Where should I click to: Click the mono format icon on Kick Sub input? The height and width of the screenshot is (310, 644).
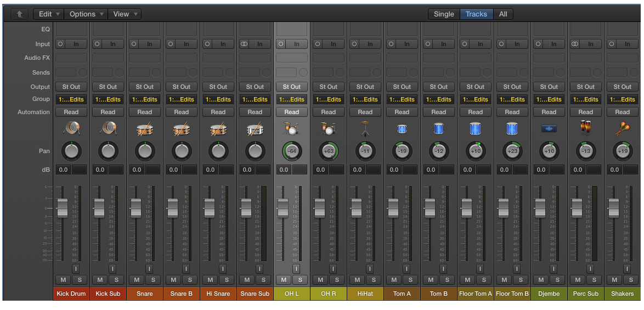click(97, 44)
